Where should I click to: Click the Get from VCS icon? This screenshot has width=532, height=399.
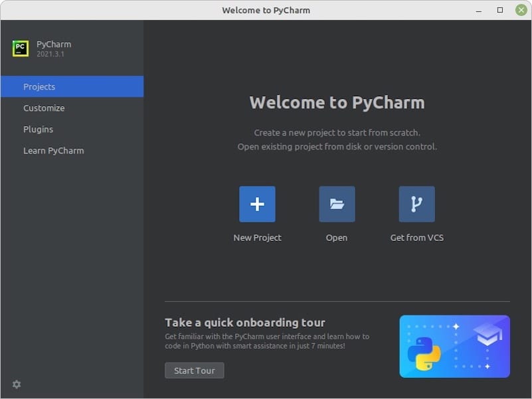[416, 204]
